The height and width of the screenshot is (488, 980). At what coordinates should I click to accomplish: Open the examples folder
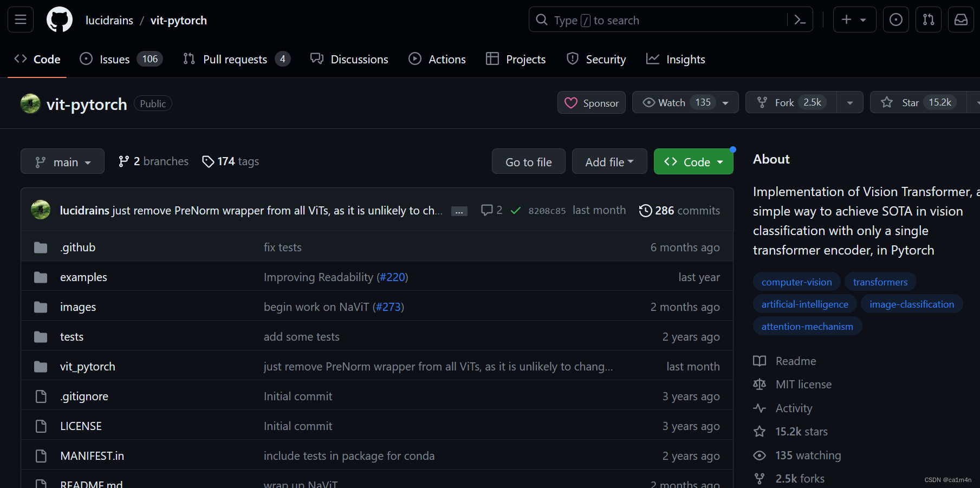(83, 277)
